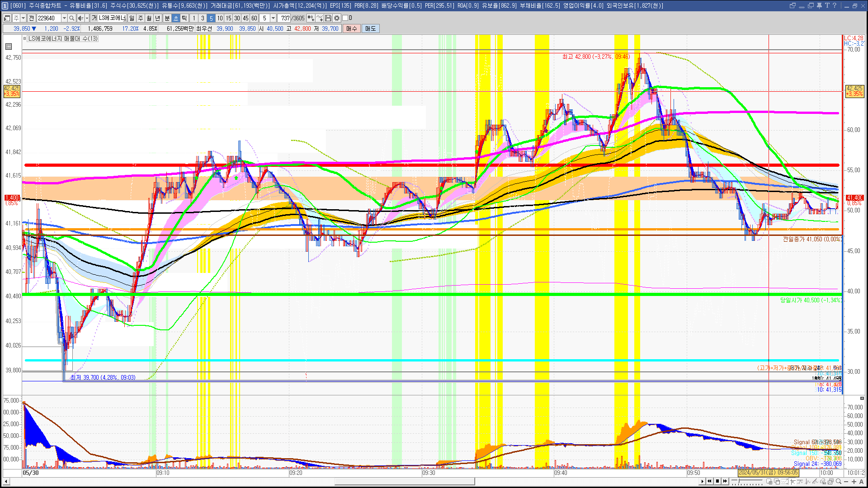Expand the sound speaker dropdown arrow
Screen dimensions: 868x488
(x=87, y=18)
